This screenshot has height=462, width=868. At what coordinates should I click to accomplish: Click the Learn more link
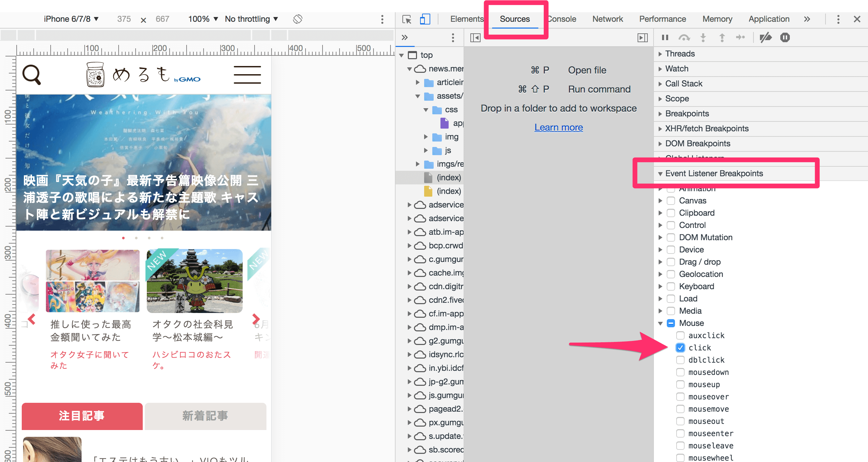point(558,127)
